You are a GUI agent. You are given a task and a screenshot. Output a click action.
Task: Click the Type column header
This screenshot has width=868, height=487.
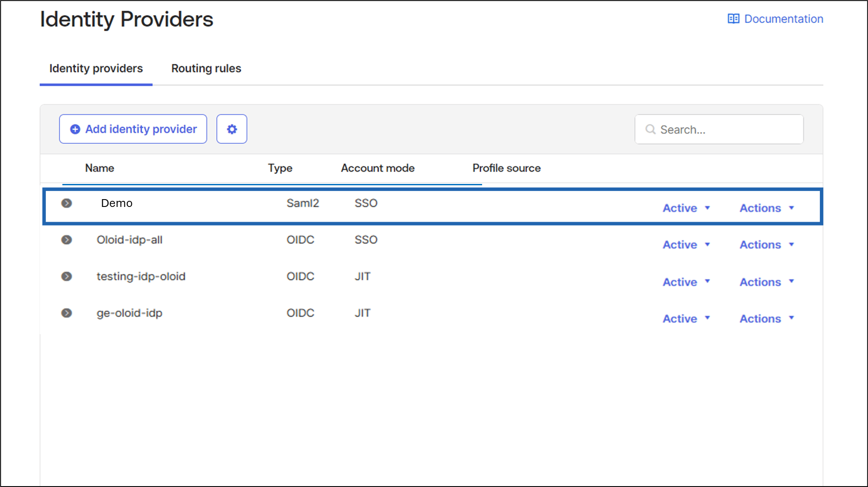280,168
